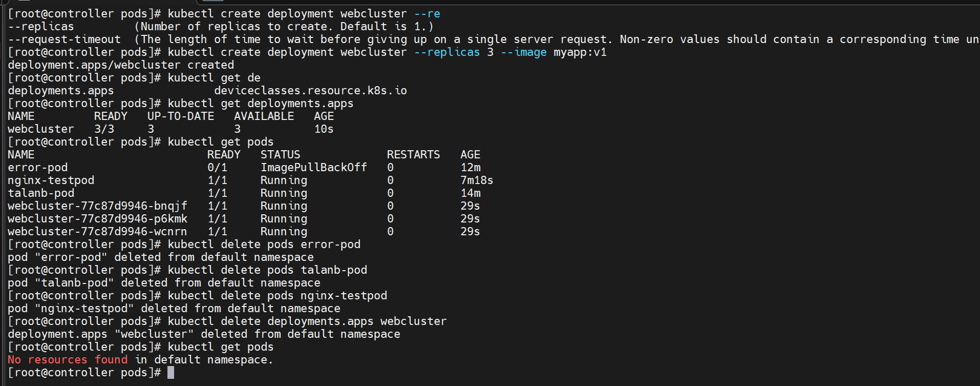Click the "3/3" READY value of webcluster
980x386 pixels.
(104, 129)
